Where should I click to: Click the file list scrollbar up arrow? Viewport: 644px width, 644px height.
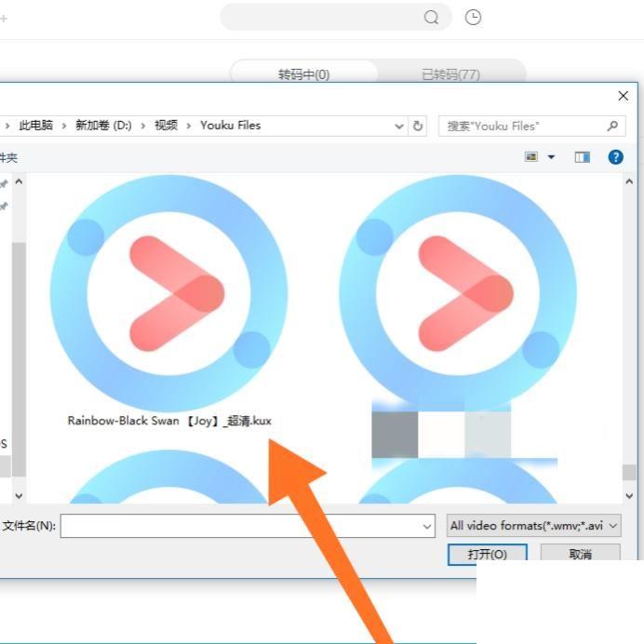click(629, 181)
